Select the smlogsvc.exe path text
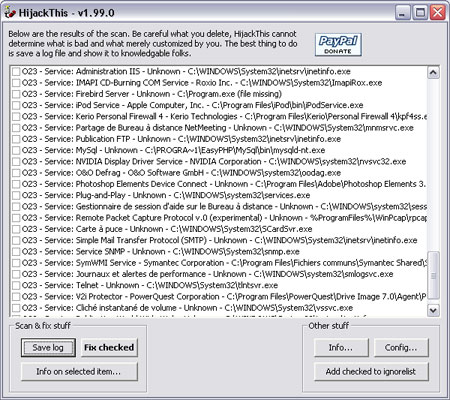 [x=323, y=274]
